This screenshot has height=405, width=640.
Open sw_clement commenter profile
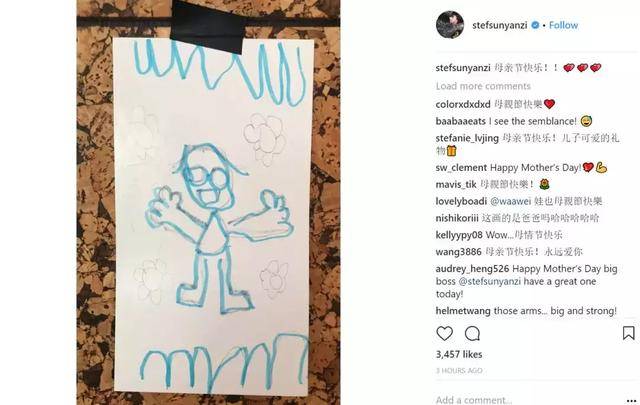(x=461, y=168)
